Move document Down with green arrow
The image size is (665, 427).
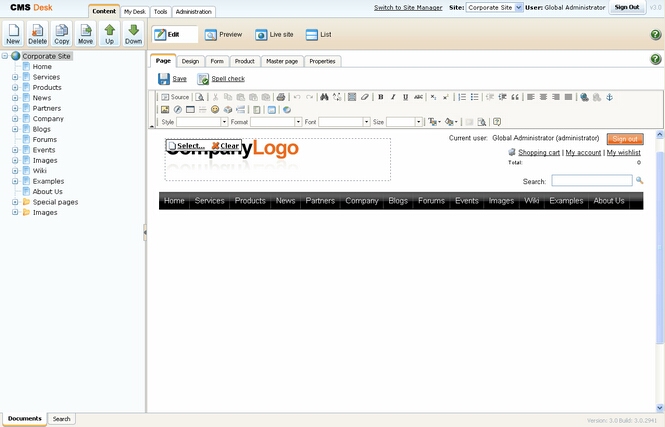click(134, 34)
